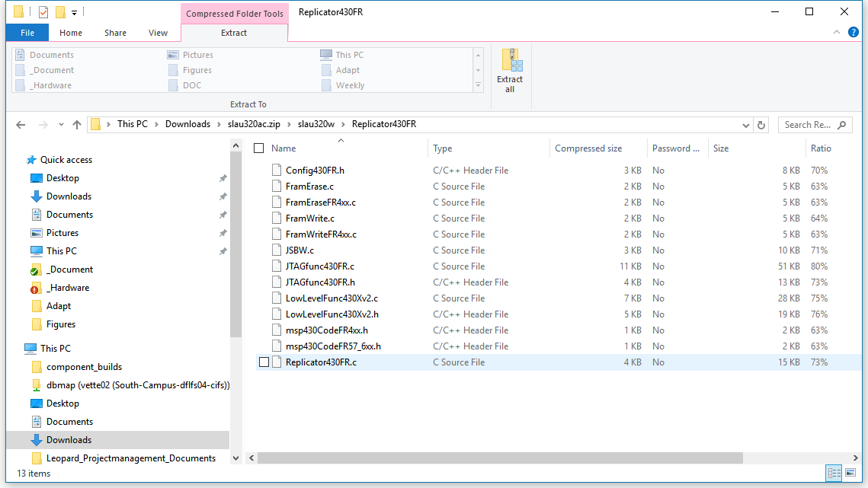Viewport: 868px width, 488px height.
Task: Switch to the Share ribbon tab
Action: 115,33
